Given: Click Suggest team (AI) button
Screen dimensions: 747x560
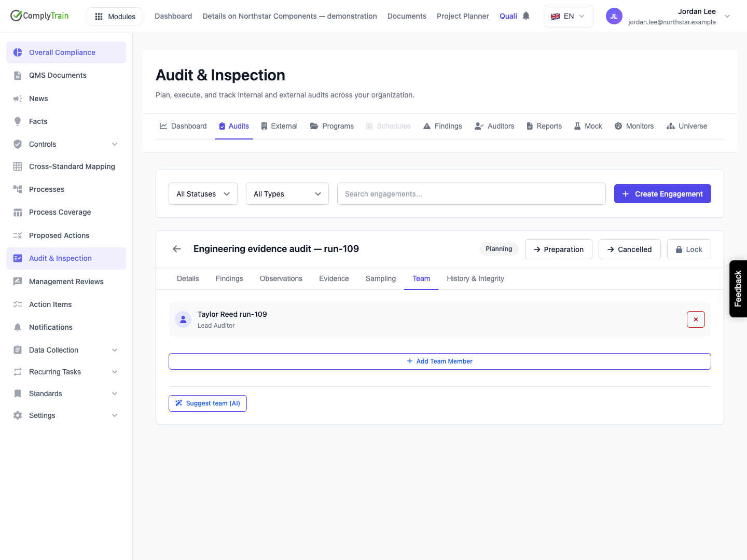Looking at the screenshot, I should click(x=208, y=403).
